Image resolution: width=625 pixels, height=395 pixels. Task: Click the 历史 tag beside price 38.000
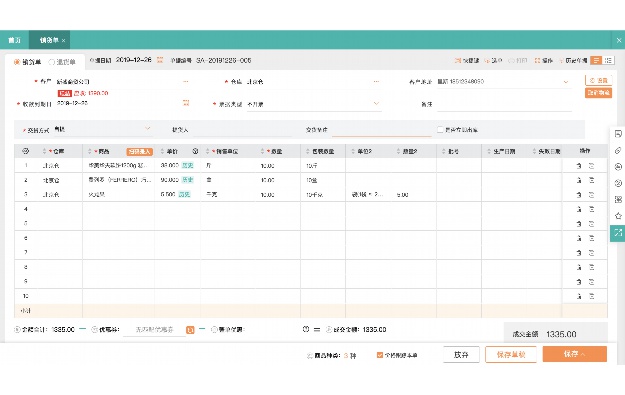[187, 165]
